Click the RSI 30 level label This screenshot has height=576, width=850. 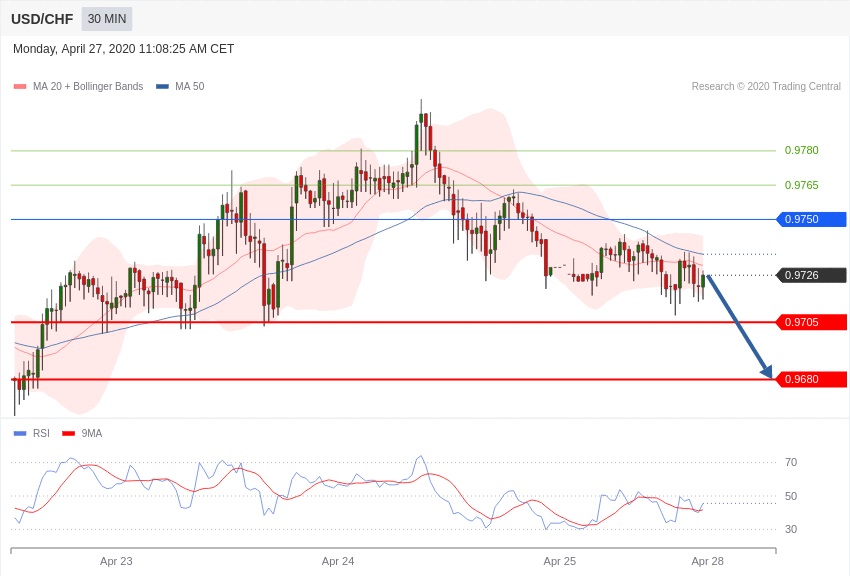click(791, 529)
